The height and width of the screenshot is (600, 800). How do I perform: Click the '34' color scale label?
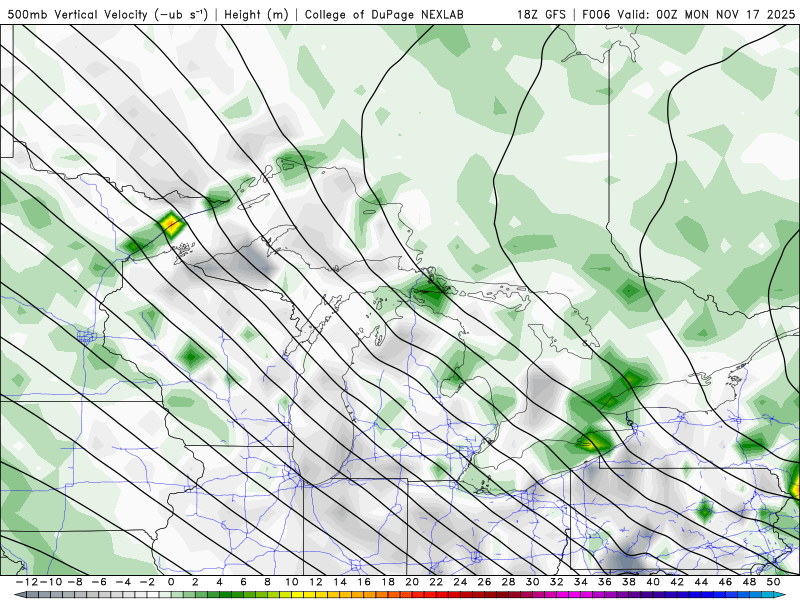[x=581, y=582]
